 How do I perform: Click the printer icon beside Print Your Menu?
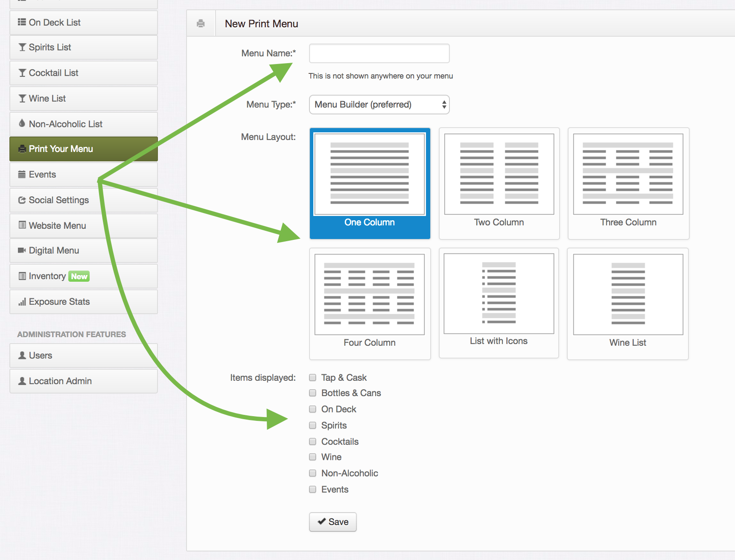coord(22,149)
